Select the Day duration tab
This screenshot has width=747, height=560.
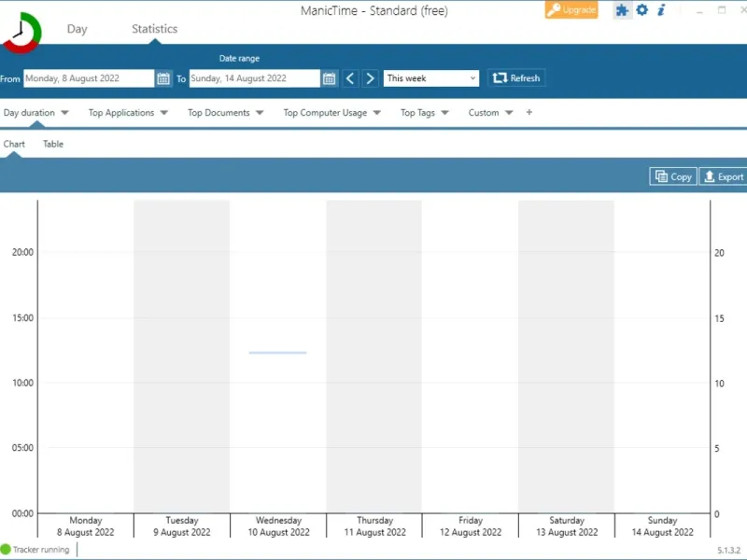(29, 113)
